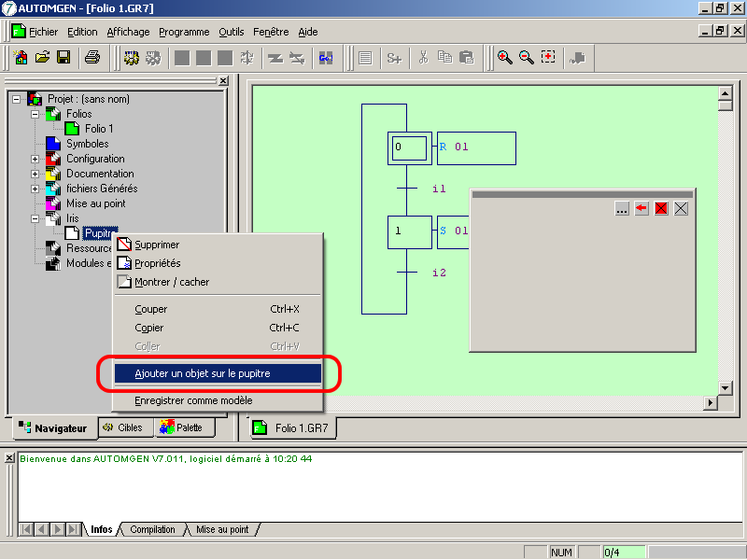The height and width of the screenshot is (560, 747).
Task: Open the Programme menu
Action: coord(183,32)
